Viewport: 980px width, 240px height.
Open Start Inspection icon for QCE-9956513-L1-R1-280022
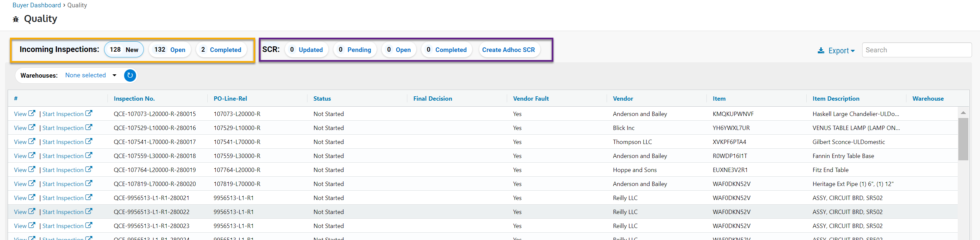89,211
